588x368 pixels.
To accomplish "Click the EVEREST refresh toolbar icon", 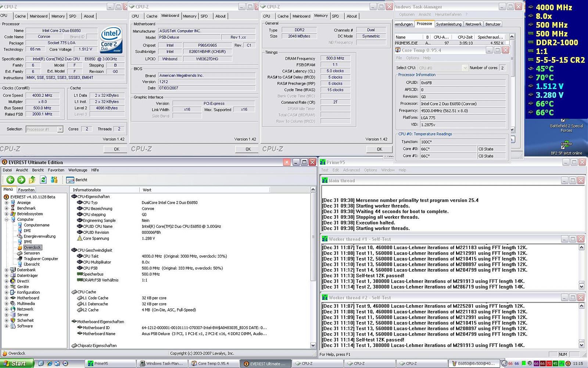I will coord(43,180).
